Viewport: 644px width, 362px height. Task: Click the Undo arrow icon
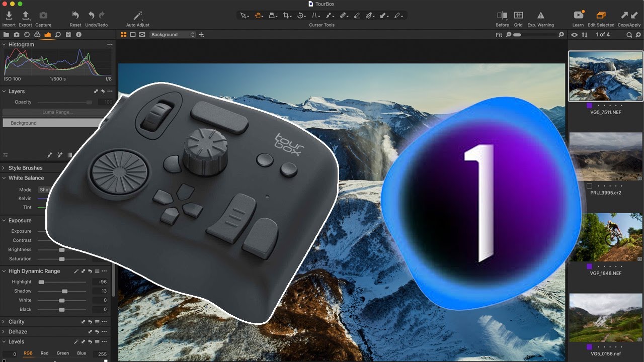pos(91,16)
